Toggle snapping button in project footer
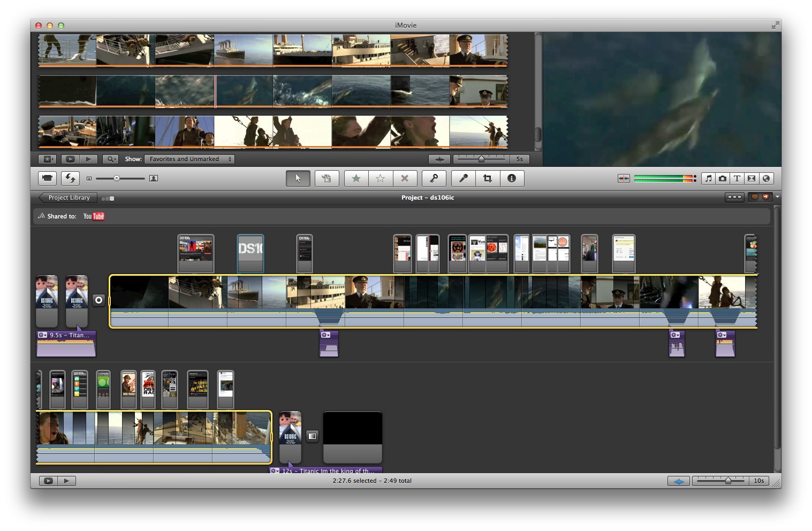 pos(678,481)
